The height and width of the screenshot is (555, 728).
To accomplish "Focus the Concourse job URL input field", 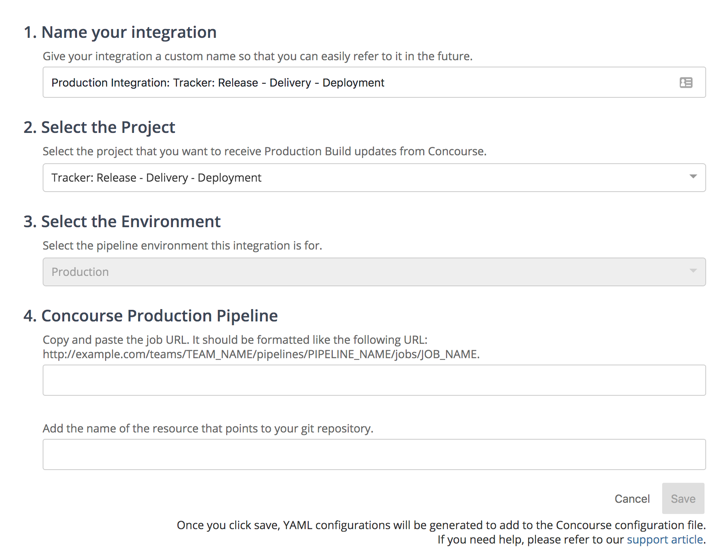I will coord(373,380).
